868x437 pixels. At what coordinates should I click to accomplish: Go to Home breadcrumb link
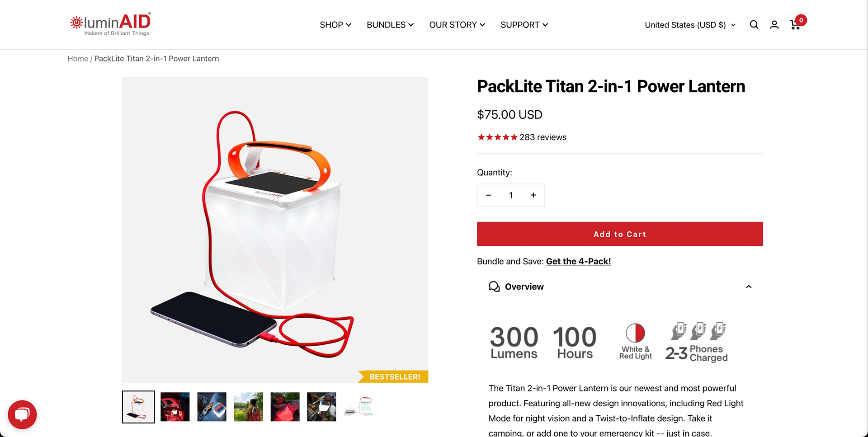point(78,59)
